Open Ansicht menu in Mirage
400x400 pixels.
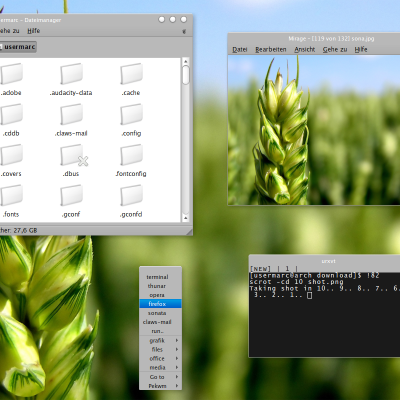[304, 49]
